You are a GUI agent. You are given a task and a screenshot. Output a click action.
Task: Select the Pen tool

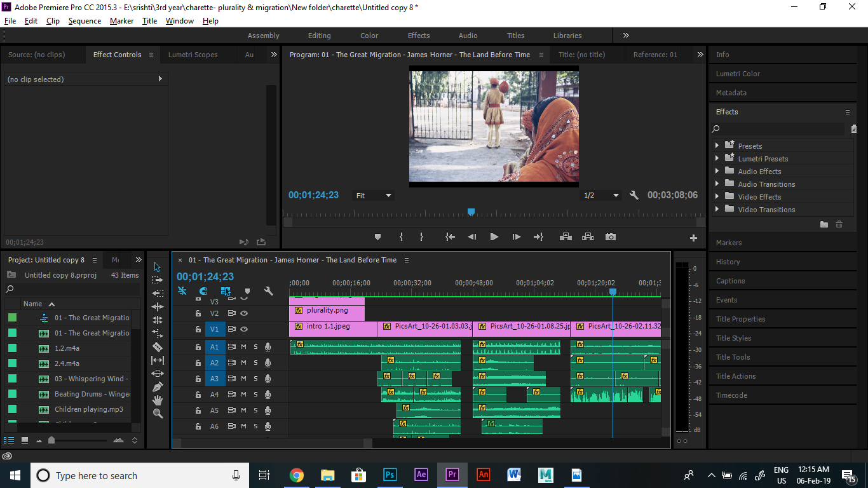[x=158, y=386]
